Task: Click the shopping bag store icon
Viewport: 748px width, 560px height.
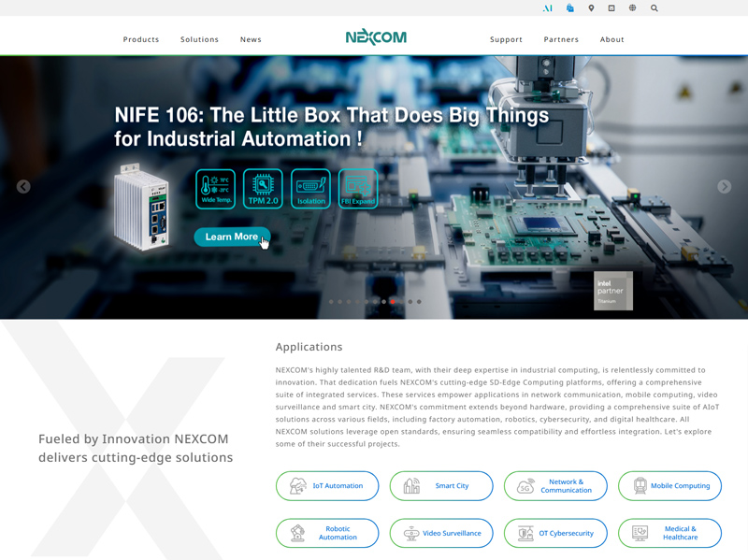Action: click(570, 8)
